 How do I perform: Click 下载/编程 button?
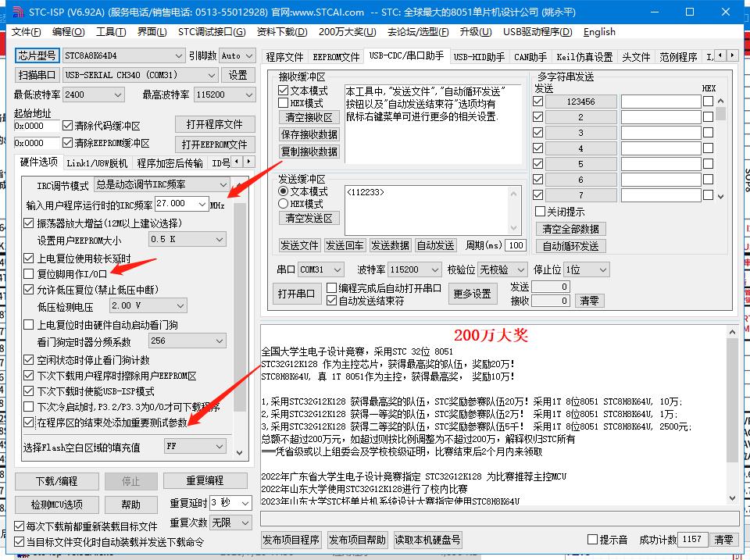(x=56, y=481)
